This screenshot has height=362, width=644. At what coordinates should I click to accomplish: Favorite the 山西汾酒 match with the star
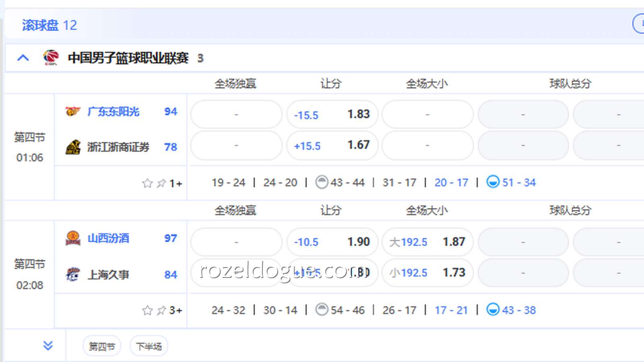[x=147, y=311]
